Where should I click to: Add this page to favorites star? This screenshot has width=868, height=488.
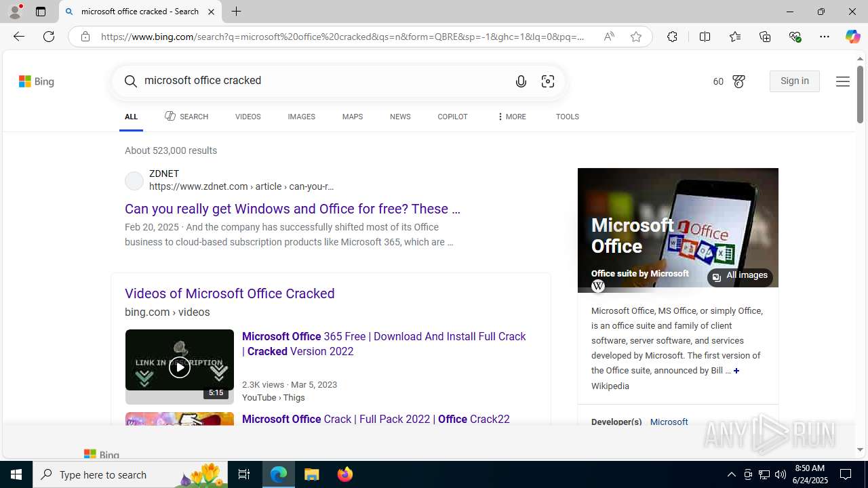(636, 37)
